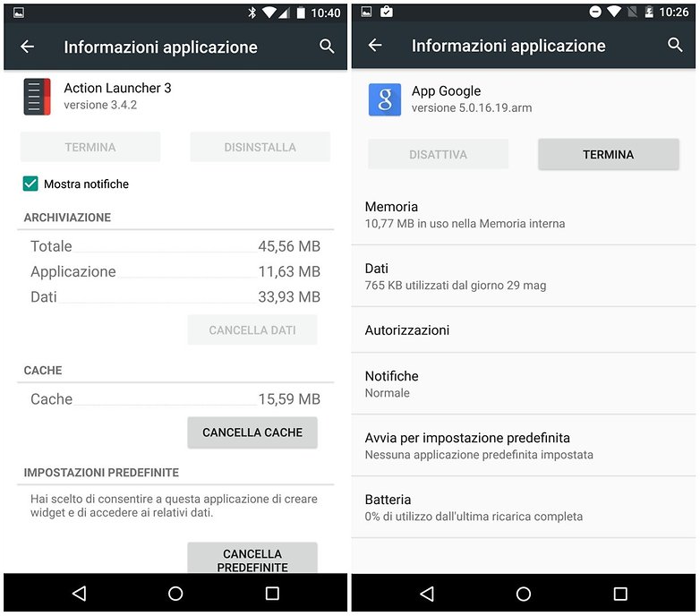Tap the search icon on App Google screen
700x616 pixels.
click(x=675, y=45)
